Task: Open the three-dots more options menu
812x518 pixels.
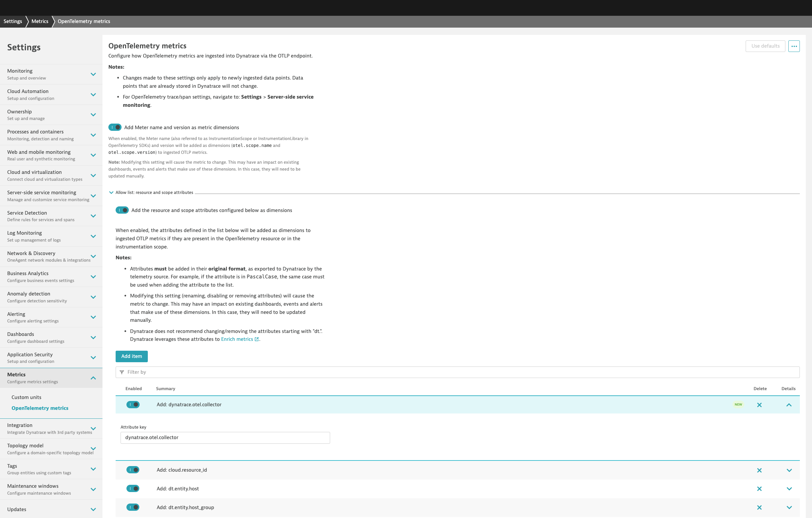Action: tap(794, 46)
